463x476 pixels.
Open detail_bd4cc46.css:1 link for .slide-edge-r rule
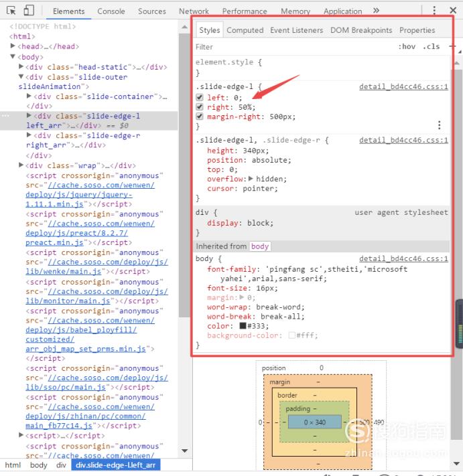tap(403, 140)
